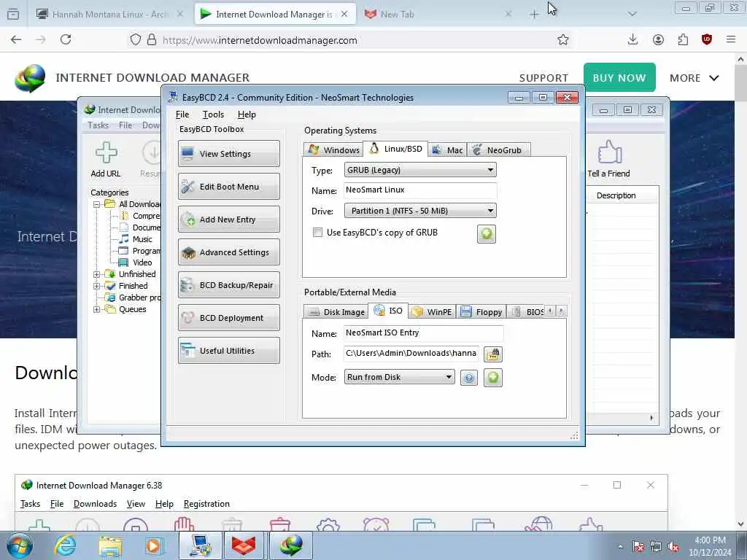Open the Drive dropdown showing Partition 1
Image resolution: width=747 pixels, height=560 pixels.
coord(420,211)
